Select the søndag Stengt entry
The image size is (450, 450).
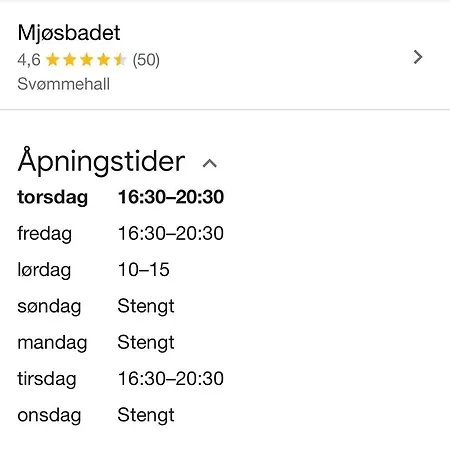[x=146, y=307]
